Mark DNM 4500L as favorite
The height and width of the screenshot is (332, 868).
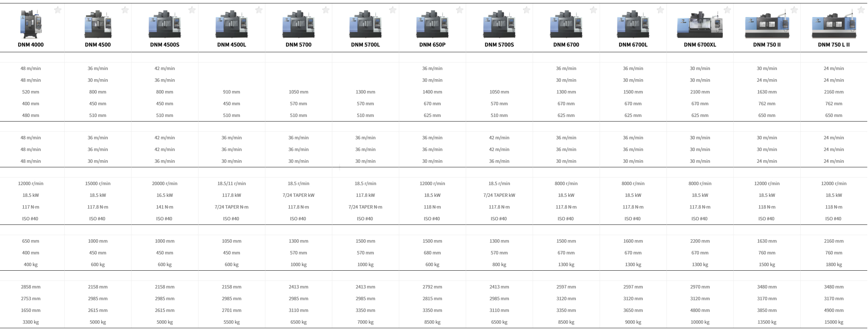coord(259,10)
